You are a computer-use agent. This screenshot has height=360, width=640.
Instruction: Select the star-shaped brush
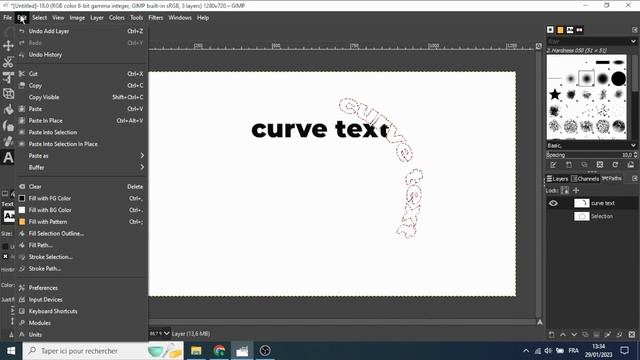pyautogui.click(x=555, y=95)
